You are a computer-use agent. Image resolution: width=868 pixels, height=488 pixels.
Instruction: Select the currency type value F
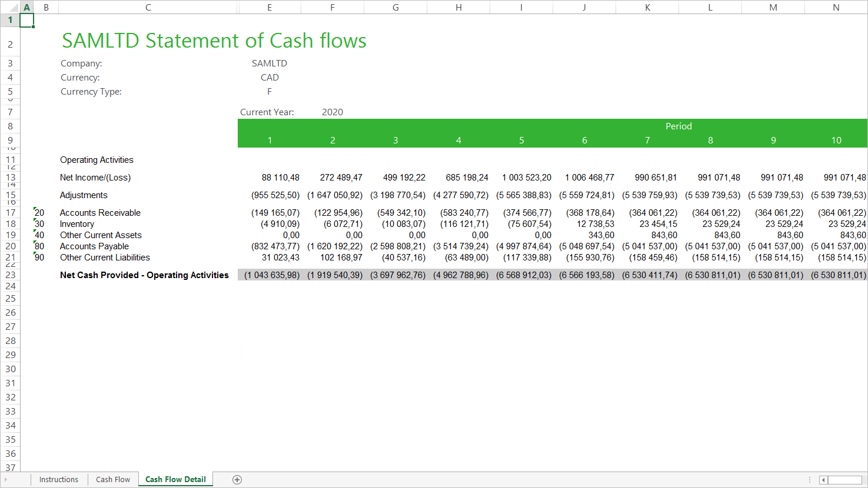(x=270, y=92)
